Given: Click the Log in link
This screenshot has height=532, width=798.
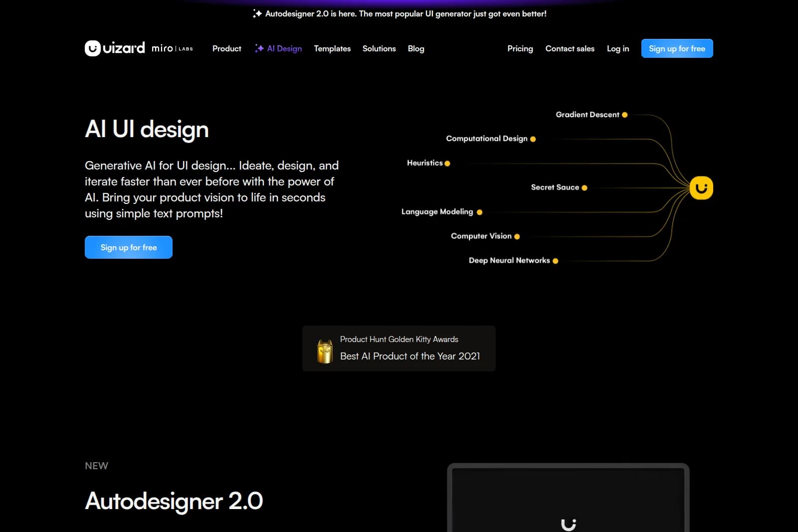Looking at the screenshot, I should point(617,48).
